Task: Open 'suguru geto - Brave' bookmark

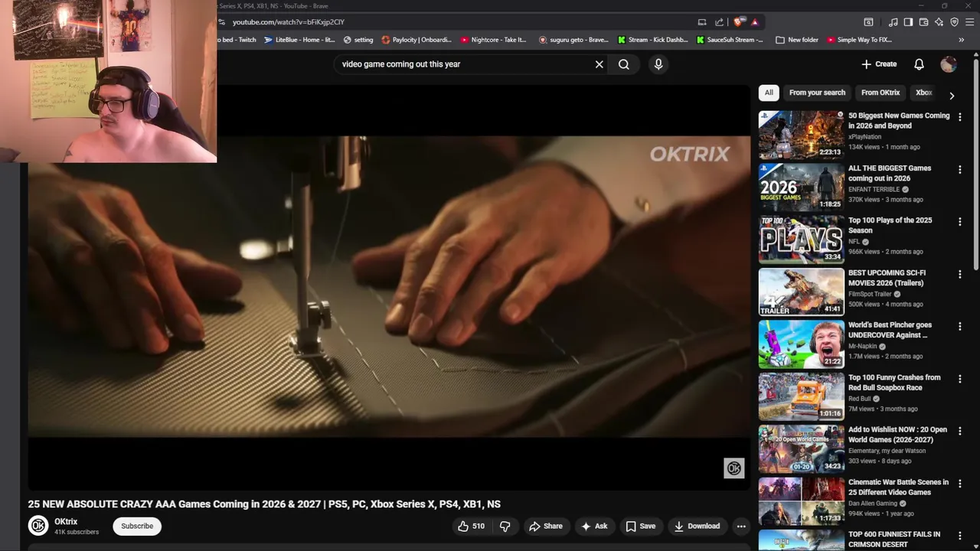Action: pos(573,40)
